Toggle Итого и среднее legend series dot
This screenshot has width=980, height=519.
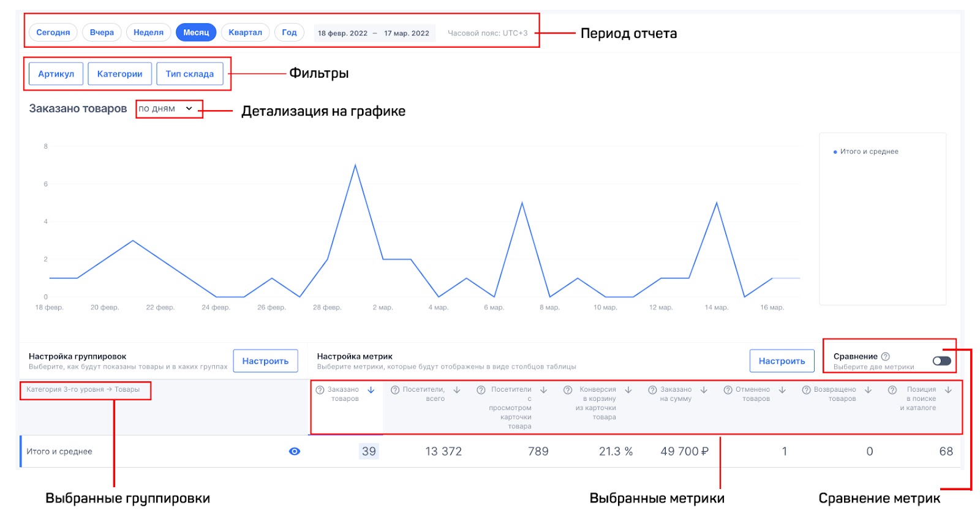pyautogui.click(x=835, y=152)
